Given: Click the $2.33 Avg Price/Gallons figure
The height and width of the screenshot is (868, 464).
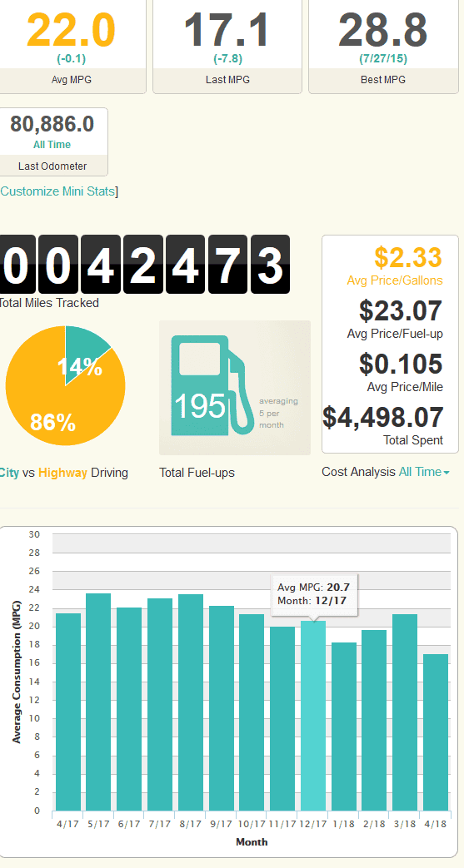Looking at the screenshot, I should click(x=408, y=257).
